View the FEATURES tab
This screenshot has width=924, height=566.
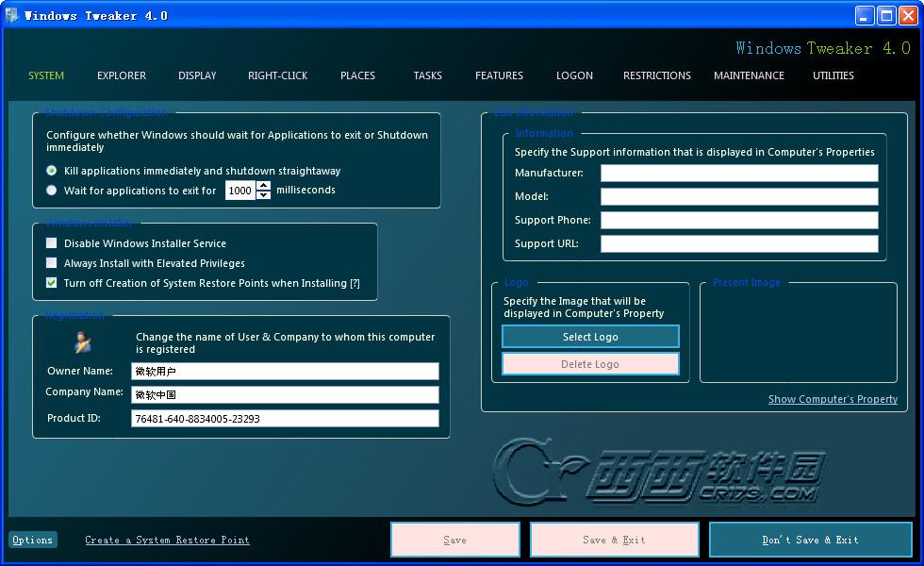point(499,75)
